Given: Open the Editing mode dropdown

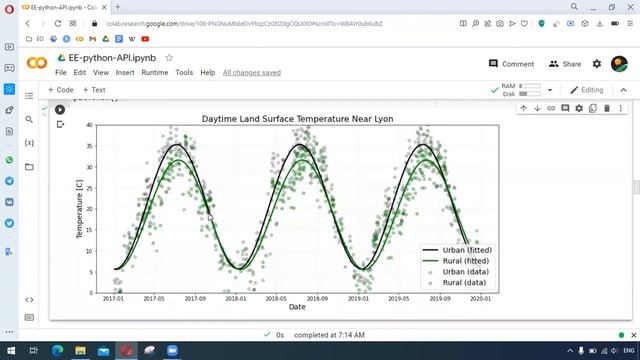Looking at the screenshot, I should (587, 90).
